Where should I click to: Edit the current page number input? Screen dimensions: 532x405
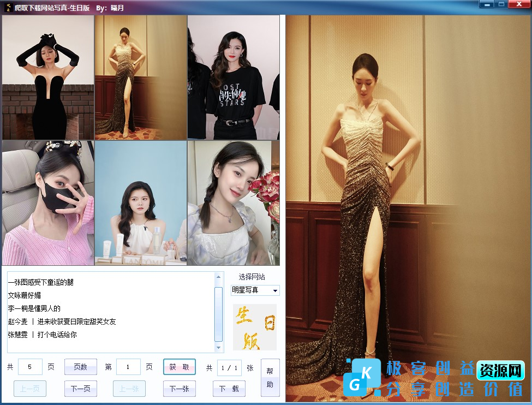128,367
